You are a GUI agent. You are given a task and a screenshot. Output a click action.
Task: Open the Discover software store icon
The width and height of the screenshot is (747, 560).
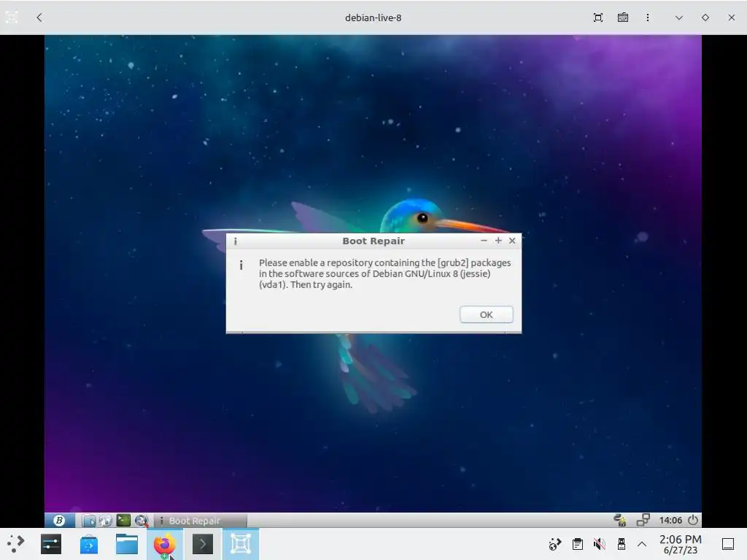88,544
